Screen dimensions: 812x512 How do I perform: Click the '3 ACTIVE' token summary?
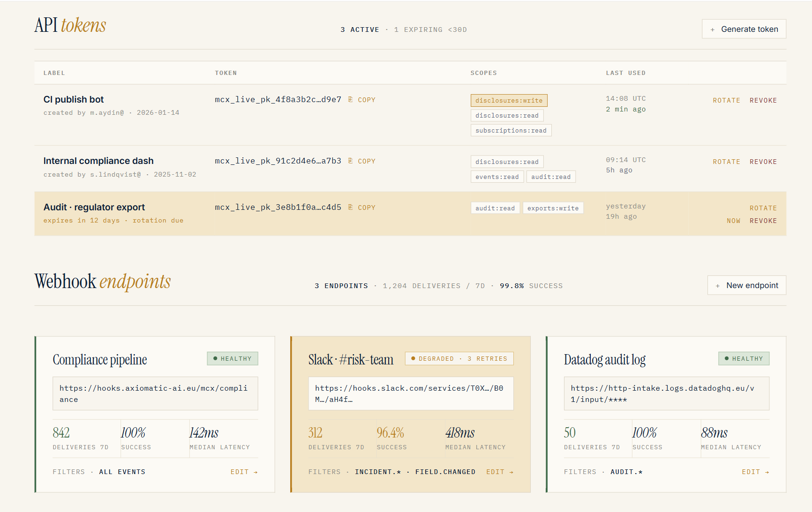pos(360,30)
